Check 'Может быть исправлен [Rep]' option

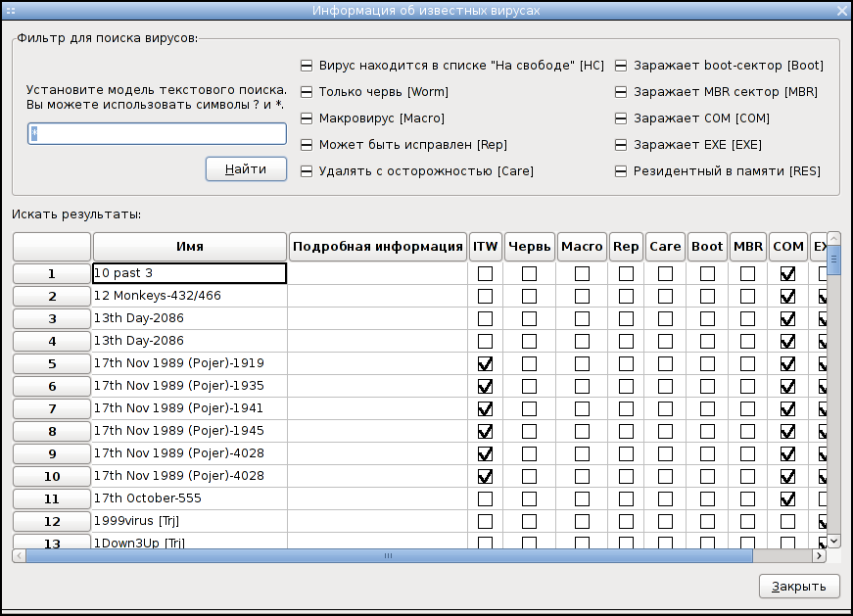(307, 145)
